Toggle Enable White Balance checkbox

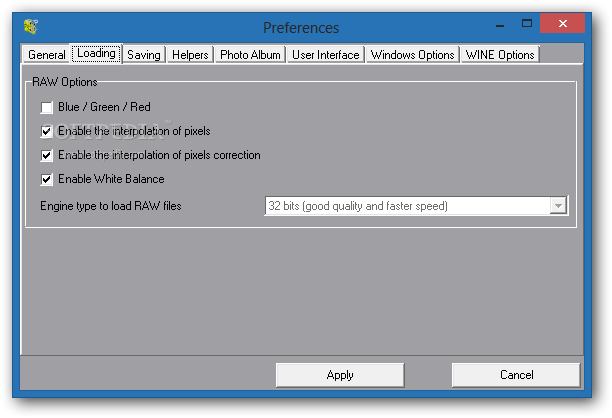point(46,179)
